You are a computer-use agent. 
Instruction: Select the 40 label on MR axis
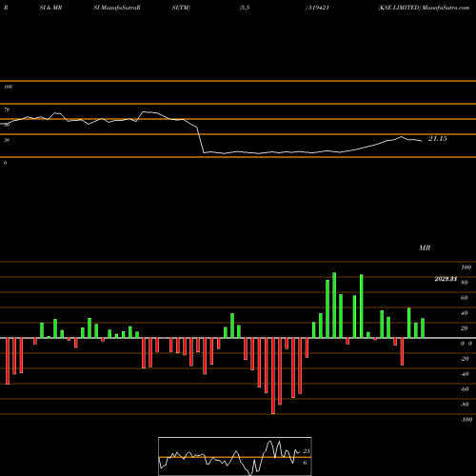point(465,313)
